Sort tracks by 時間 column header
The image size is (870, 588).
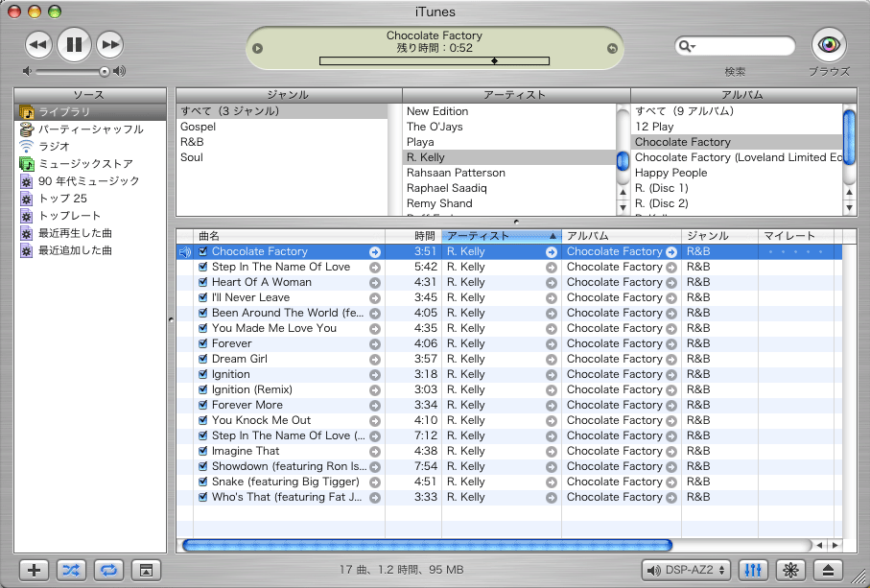click(x=413, y=236)
